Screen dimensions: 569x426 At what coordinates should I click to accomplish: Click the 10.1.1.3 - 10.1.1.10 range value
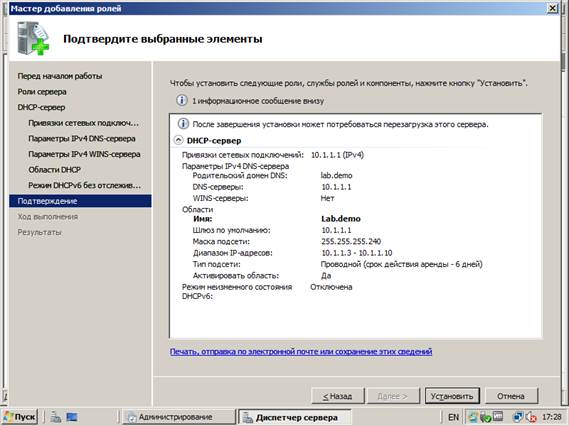tap(357, 253)
